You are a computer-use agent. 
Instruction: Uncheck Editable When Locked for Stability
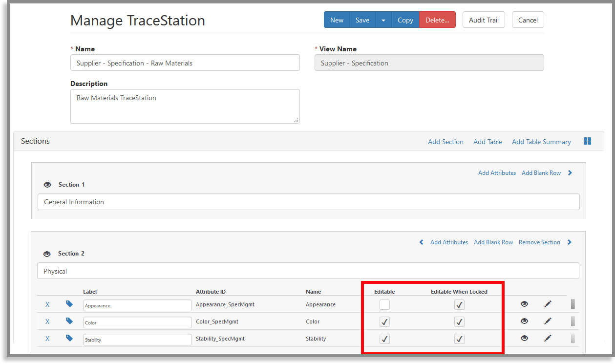(459, 339)
